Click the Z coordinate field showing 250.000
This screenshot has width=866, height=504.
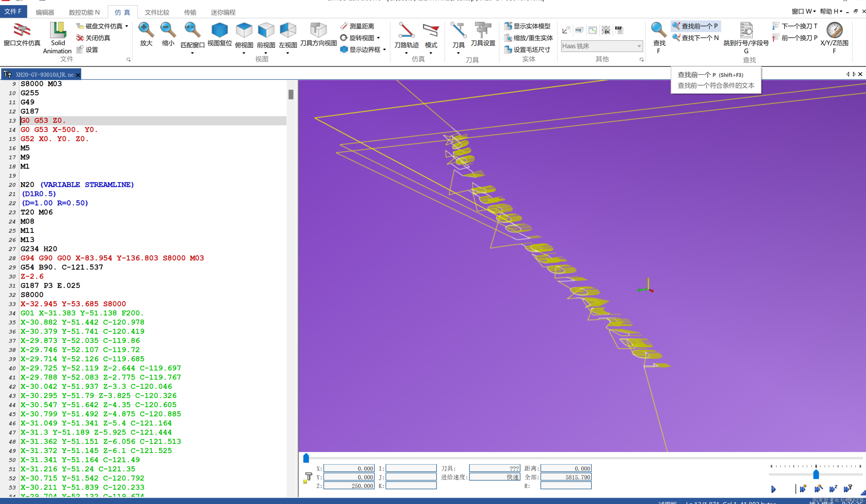[x=349, y=485]
